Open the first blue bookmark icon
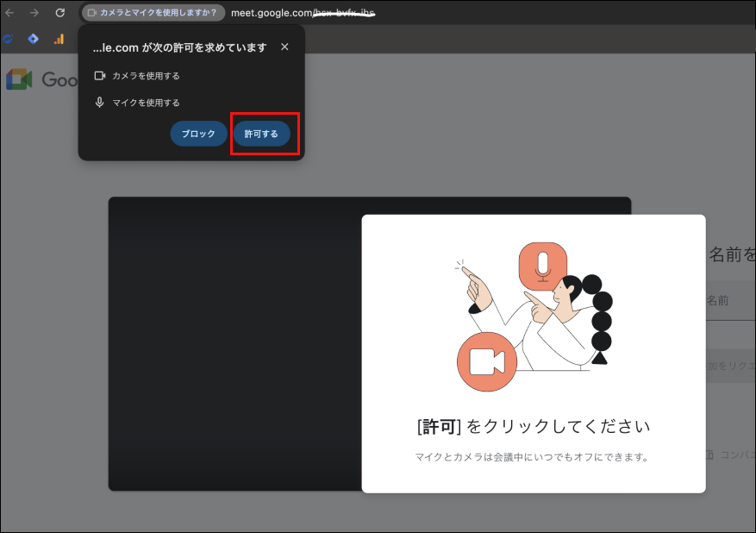Screen dimensions: 756x533 pyautogui.click(x=9, y=39)
